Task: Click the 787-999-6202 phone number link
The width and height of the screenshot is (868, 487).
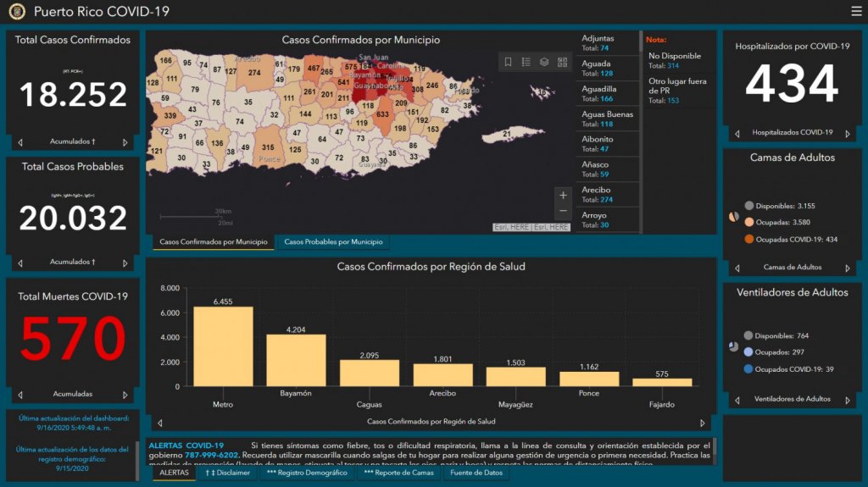Action: 204,455
